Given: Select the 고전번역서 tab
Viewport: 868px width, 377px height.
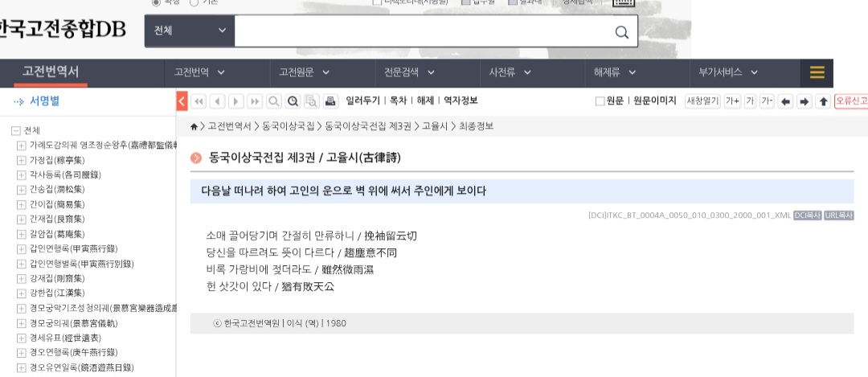Looking at the screenshot, I should point(51,72).
